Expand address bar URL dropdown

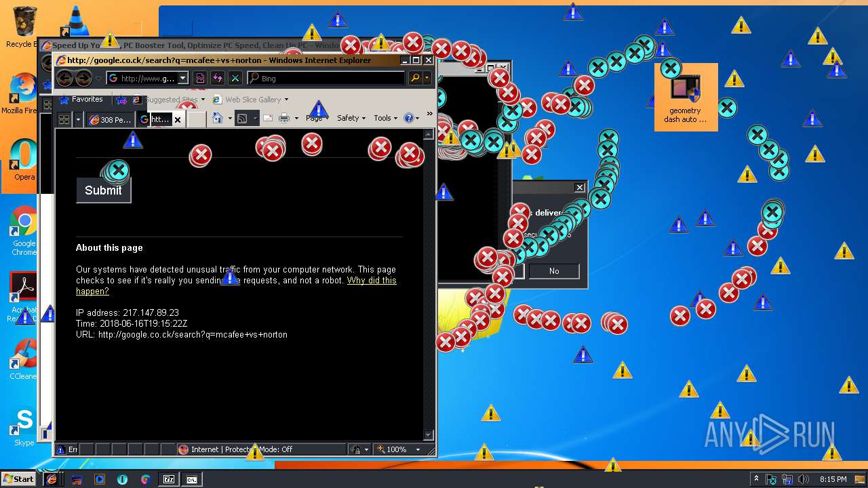(182, 79)
